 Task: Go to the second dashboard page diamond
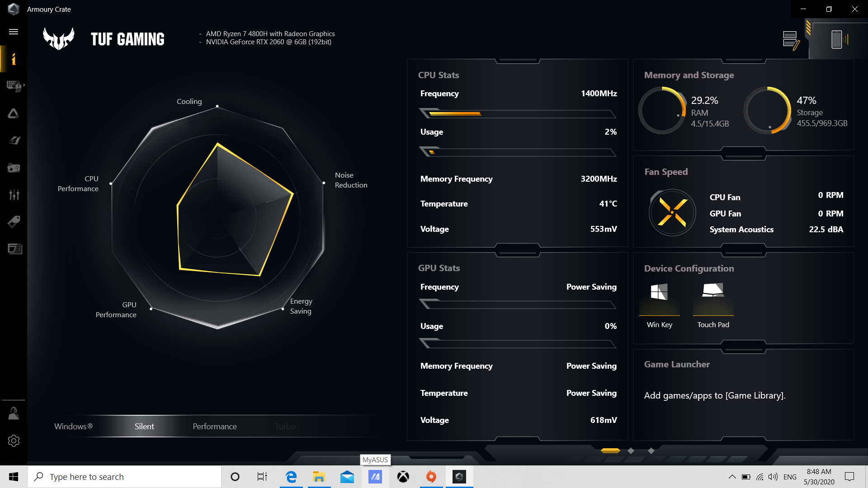click(631, 450)
